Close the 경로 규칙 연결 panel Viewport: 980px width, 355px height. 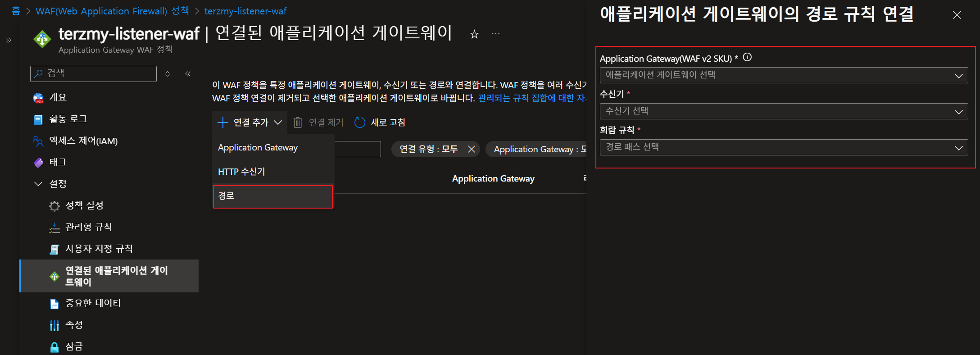pyautogui.click(x=957, y=15)
